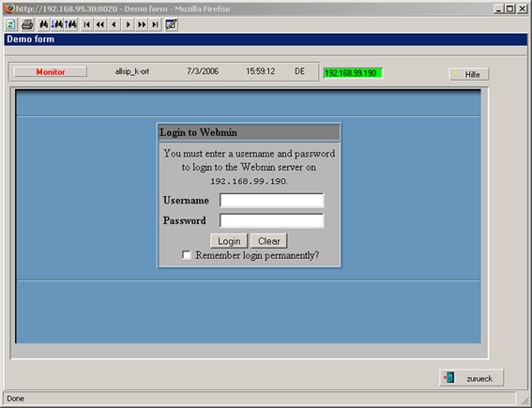Skip back several records (double left arrow)

point(100,24)
